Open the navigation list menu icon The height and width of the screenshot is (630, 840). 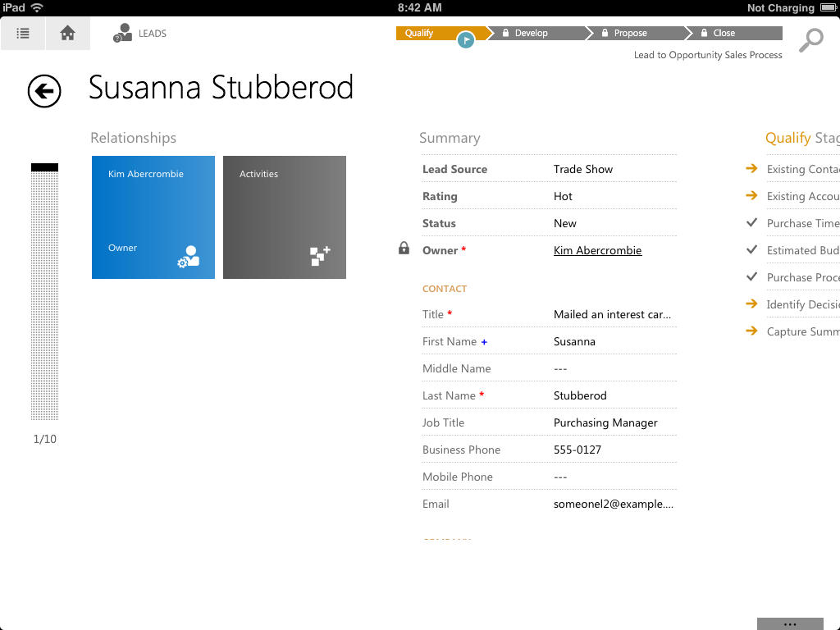pyautogui.click(x=23, y=34)
